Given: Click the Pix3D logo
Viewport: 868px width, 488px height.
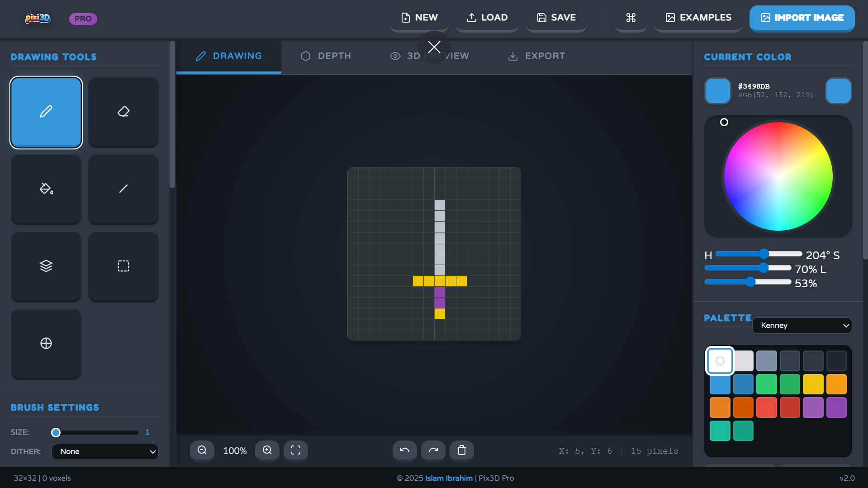Looking at the screenshot, I should pyautogui.click(x=38, y=18).
